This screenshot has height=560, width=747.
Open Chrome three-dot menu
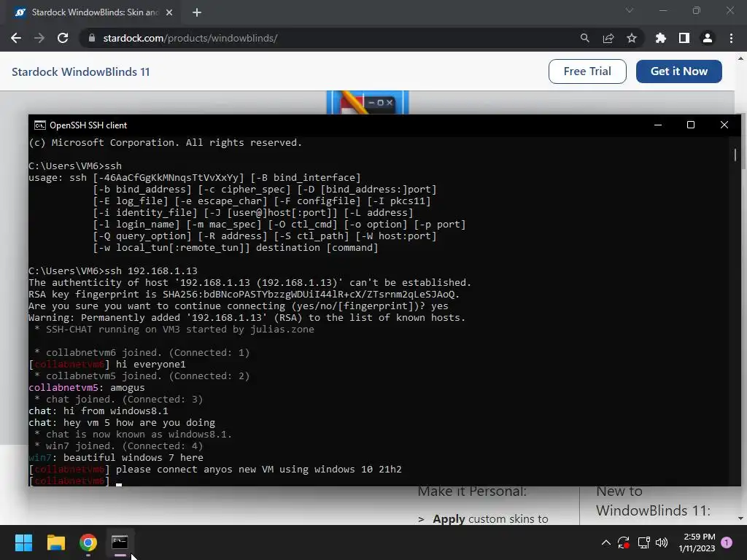click(x=731, y=38)
